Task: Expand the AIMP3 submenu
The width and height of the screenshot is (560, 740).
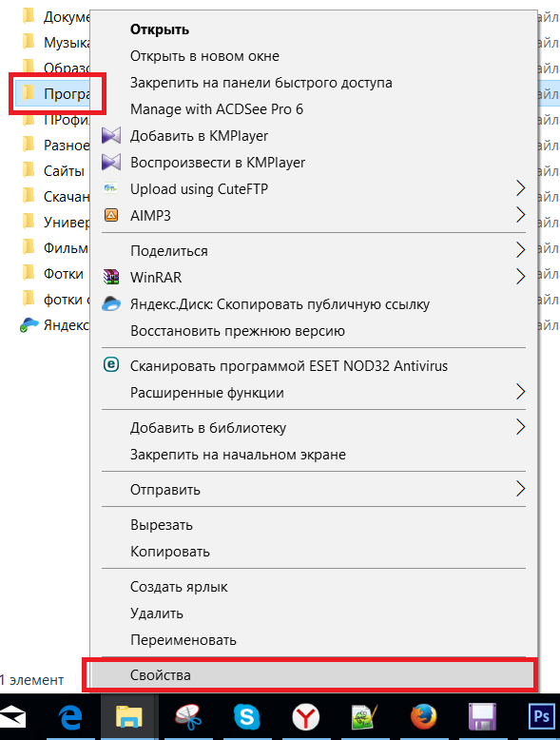Action: (314, 216)
